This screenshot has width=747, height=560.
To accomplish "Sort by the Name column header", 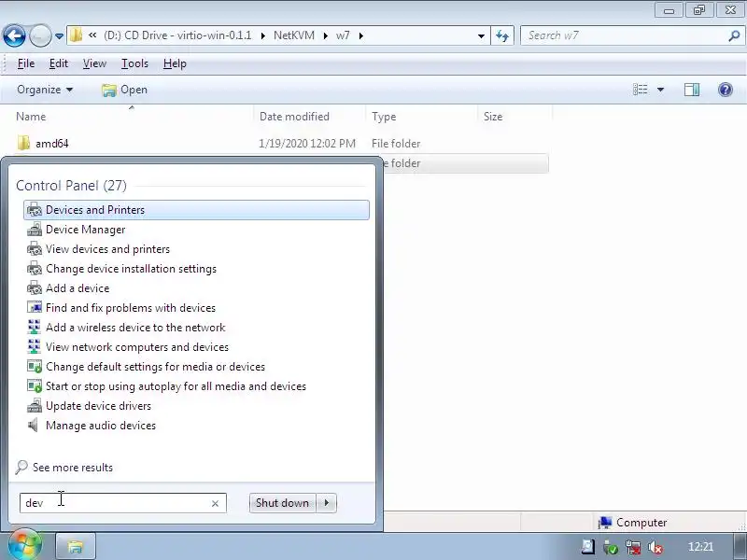I will tap(31, 117).
